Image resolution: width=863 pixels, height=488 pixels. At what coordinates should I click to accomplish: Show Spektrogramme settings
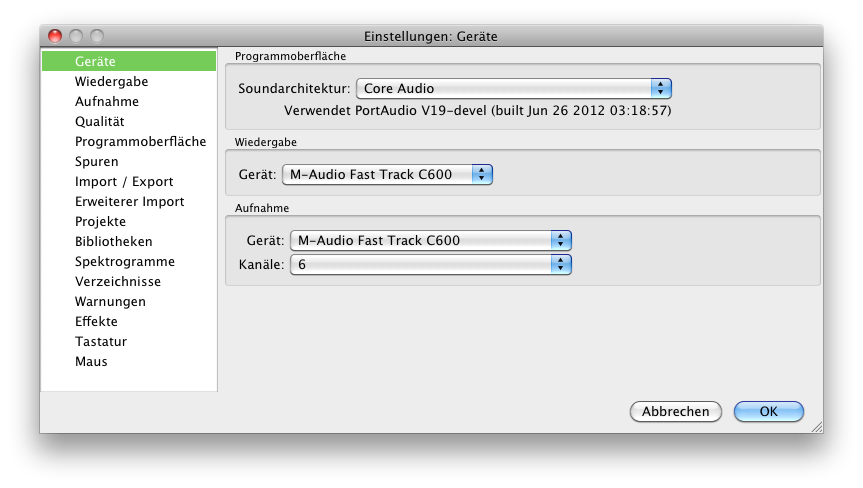129,261
